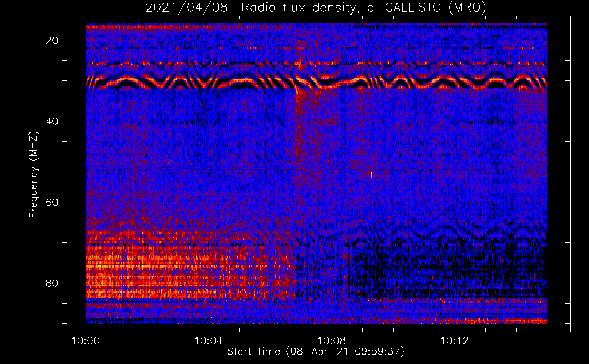
Task: Click the time tick label "10:04"
Action: 209,341
